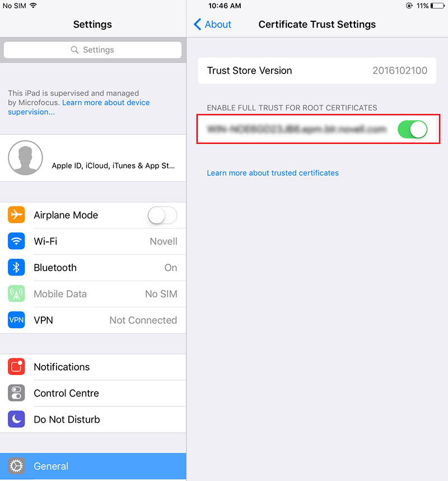Viewport: 448px width, 481px height.
Task: Select the Control Centre icon
Action: coord(16,393)
